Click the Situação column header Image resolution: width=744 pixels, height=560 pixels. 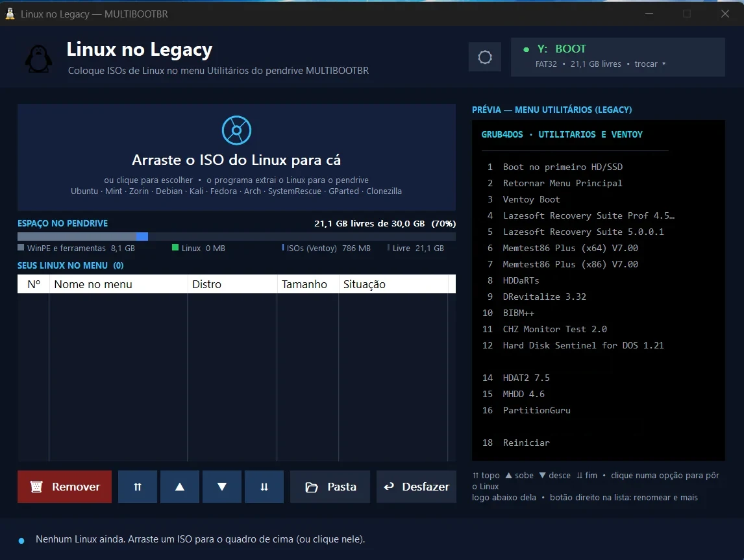(x=393, y=284)
